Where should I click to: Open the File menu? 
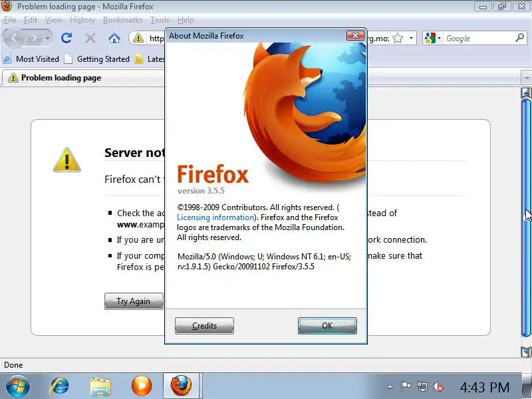coord(10,20)
